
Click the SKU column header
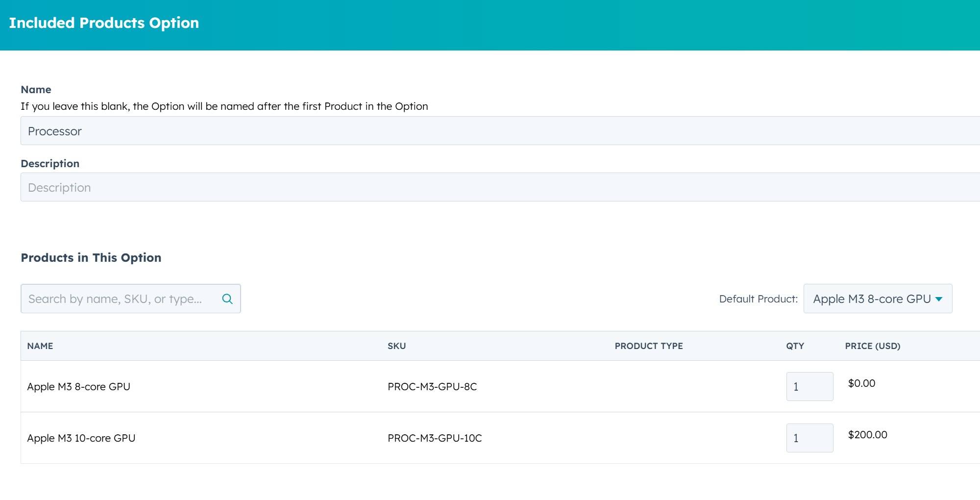pyautogui.click(x=396, y=346)
